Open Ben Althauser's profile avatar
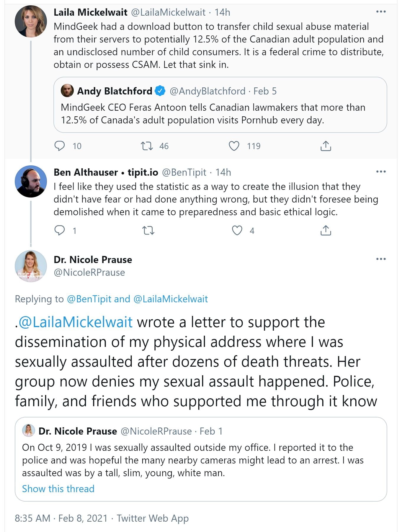The image size is (402, 532). coord(31,181)
